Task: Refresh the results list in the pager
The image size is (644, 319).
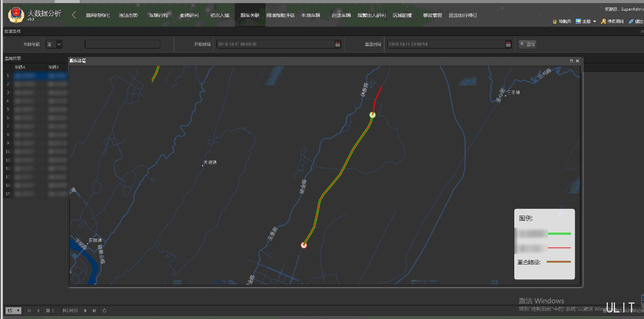Action: click(x=104, y=310)
